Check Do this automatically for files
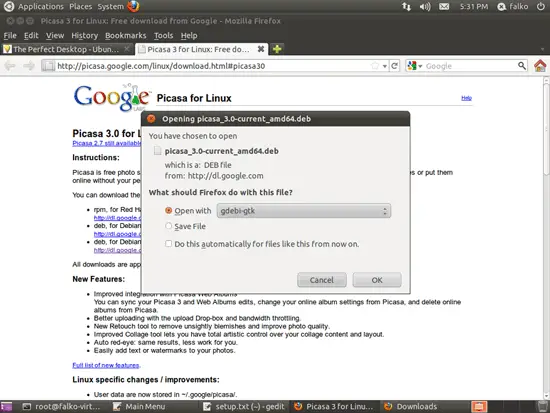 click(168, 244)
